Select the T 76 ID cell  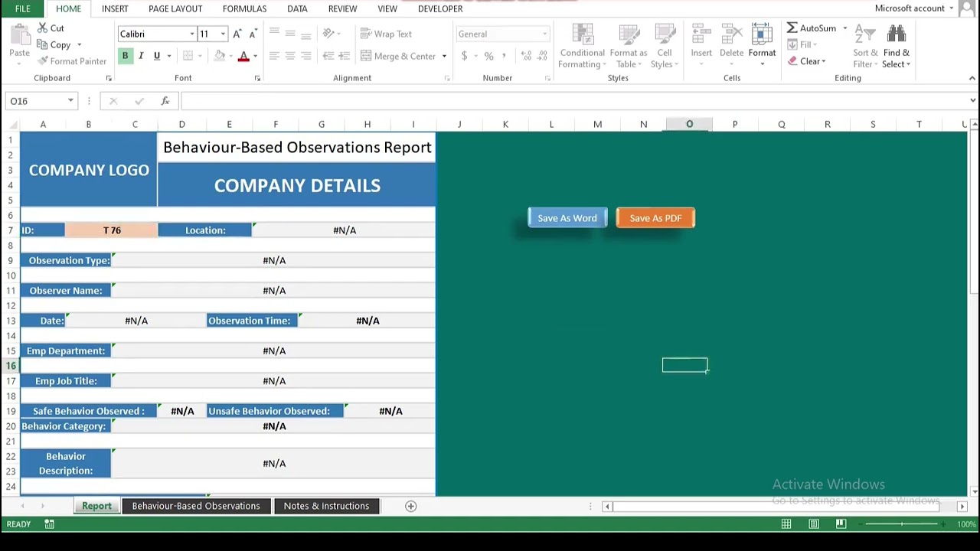(x=112, y=230)
